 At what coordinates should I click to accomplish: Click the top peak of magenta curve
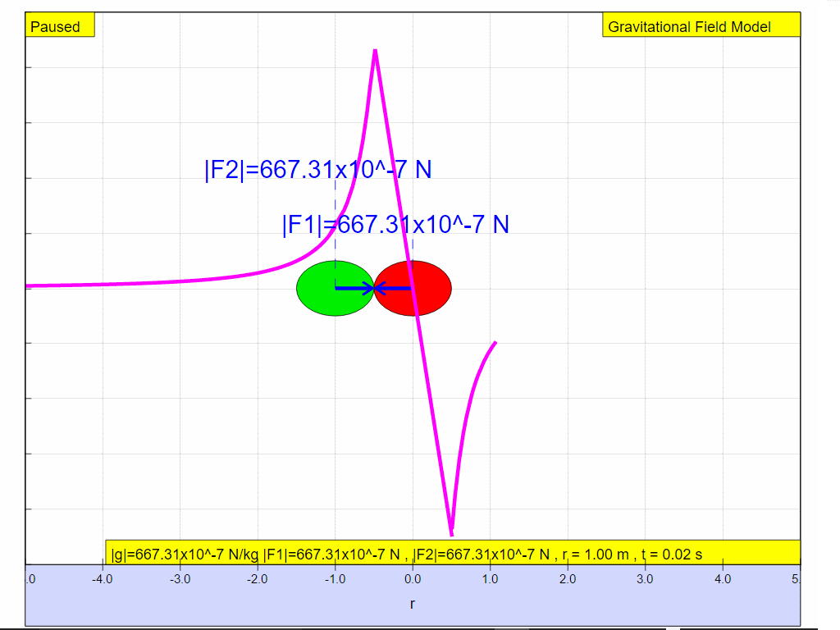375,51
